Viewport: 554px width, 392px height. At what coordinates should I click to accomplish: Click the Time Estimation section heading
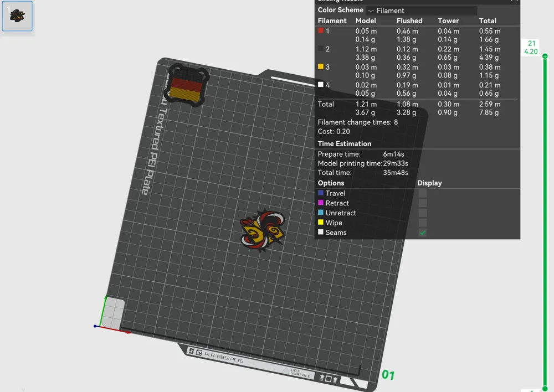[345, 144]
